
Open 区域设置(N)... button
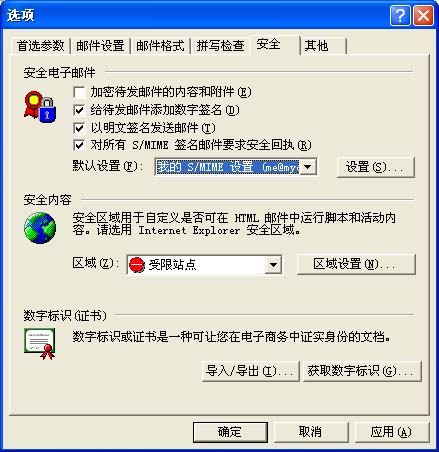pos(356,264)
